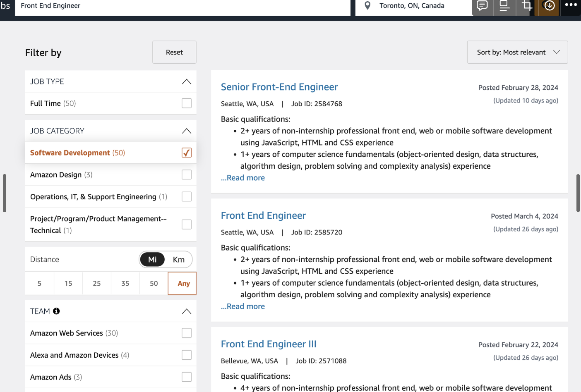The image size is (581, 392).
Task: Reset all filters with the Reset button
Action: tap(174, 52)
